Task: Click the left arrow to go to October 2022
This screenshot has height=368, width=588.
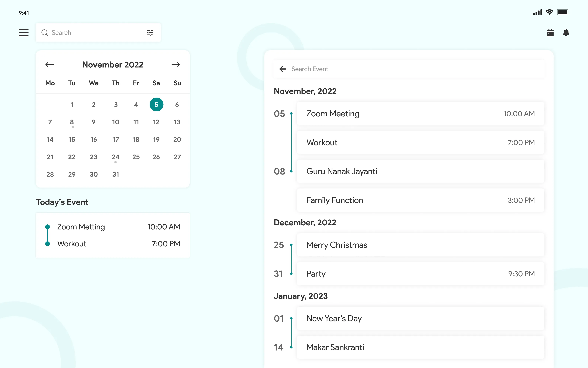Action: 49,64
